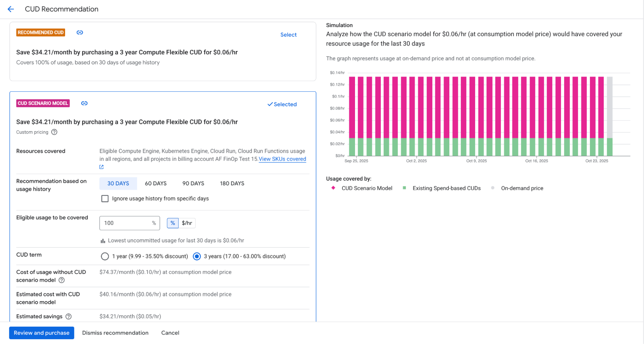The width and height of the screenshot is (644, 344).
Task: Switch eligible usage units to percent
Action: point(173,223)
